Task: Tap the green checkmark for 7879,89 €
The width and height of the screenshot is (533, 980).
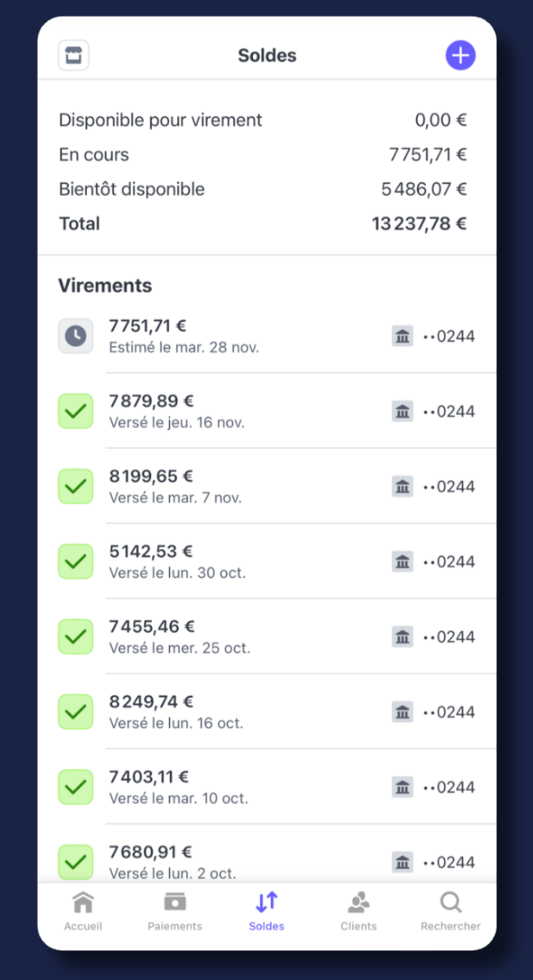Action: [76, 411]
